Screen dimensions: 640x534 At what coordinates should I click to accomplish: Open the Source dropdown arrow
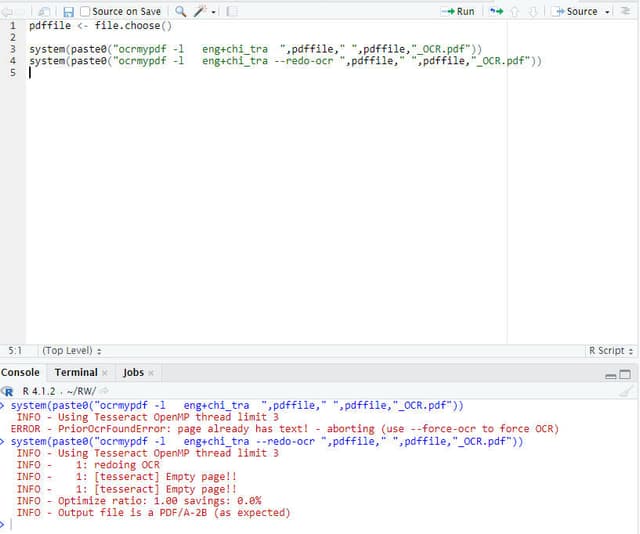click(608, 12)
